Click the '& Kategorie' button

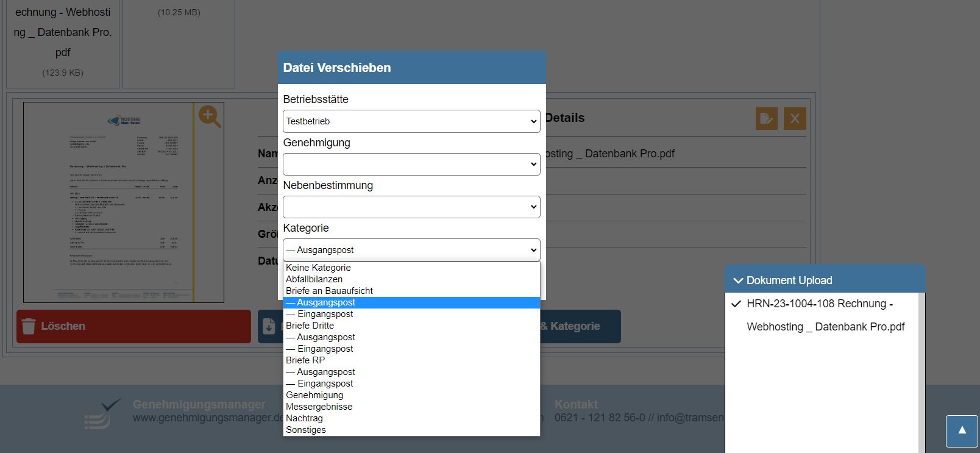tap(579, 326)
